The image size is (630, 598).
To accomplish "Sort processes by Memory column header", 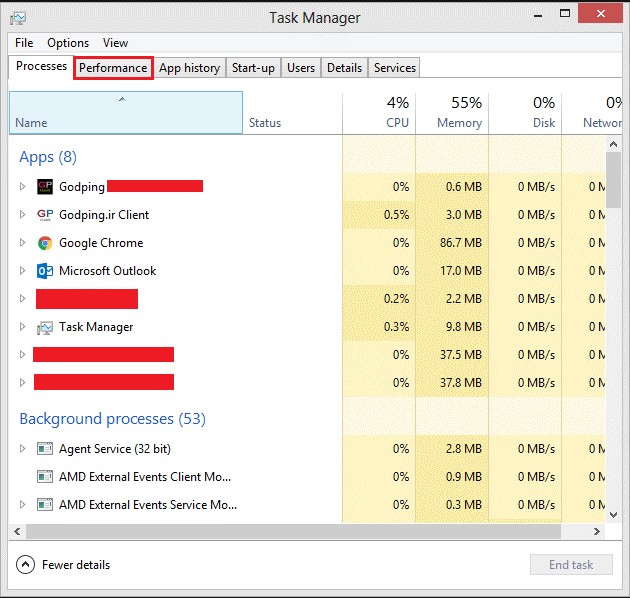I will click(x=452, y=112).
